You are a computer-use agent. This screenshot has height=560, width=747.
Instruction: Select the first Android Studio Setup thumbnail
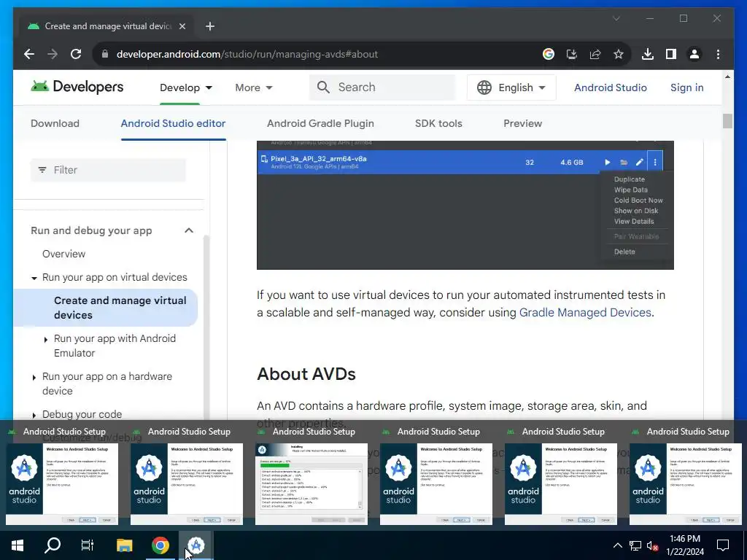click(62, 484)
